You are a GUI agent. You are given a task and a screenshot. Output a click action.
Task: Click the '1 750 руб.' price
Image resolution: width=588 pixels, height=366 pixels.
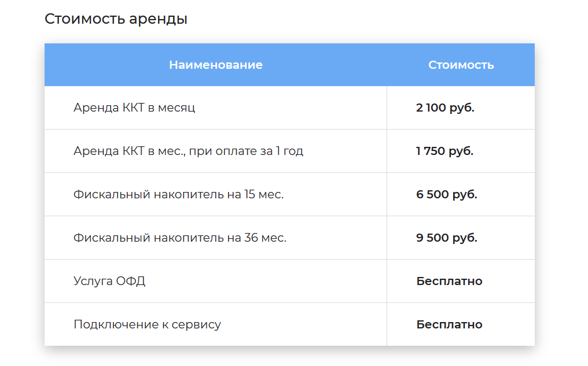(x=444, y=151)
